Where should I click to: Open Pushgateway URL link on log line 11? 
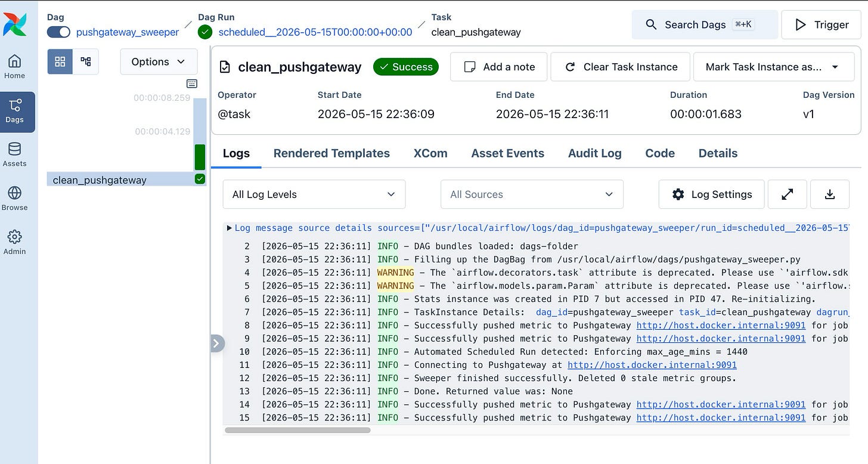click(x=652, y=364)
